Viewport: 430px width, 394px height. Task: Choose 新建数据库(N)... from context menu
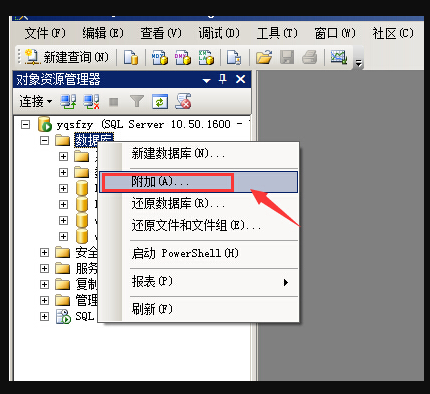coord(199,154)
